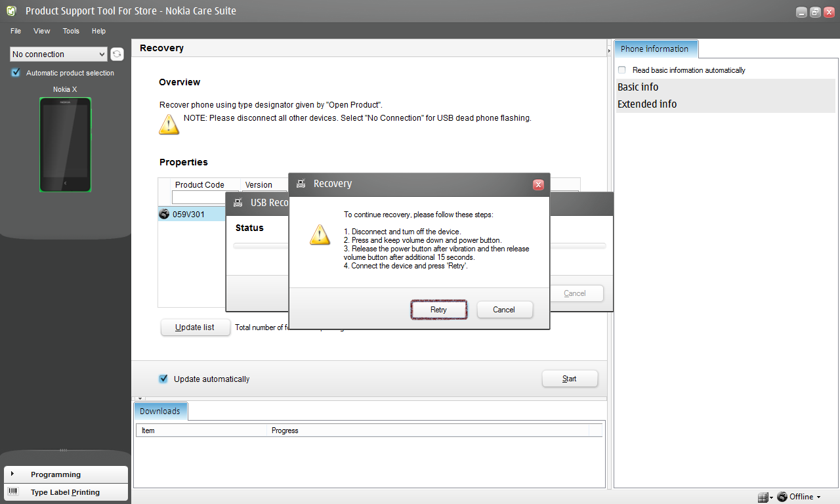
Task: Click the warning icon in the Recovery dialog
Action: click(320, 234)
